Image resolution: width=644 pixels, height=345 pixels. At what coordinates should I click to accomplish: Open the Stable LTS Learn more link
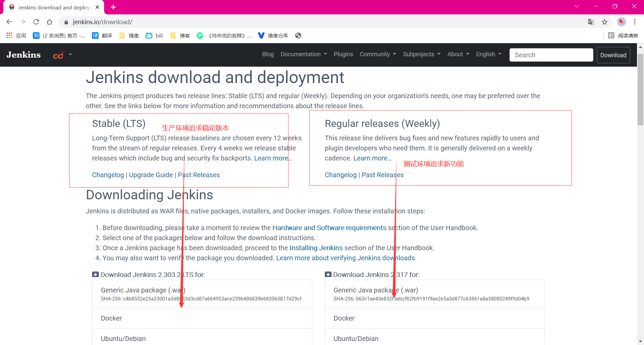[x=273, y=158]
